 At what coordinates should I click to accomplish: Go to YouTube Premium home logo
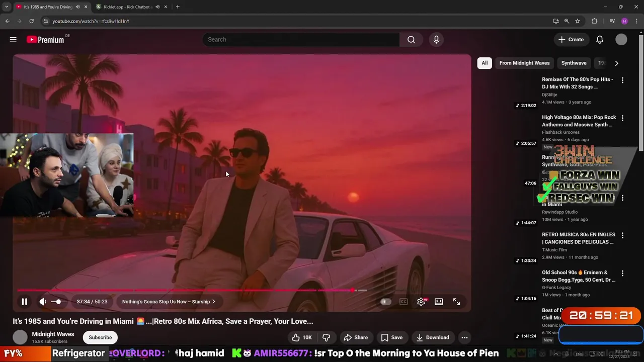click(x=45, y=40)
